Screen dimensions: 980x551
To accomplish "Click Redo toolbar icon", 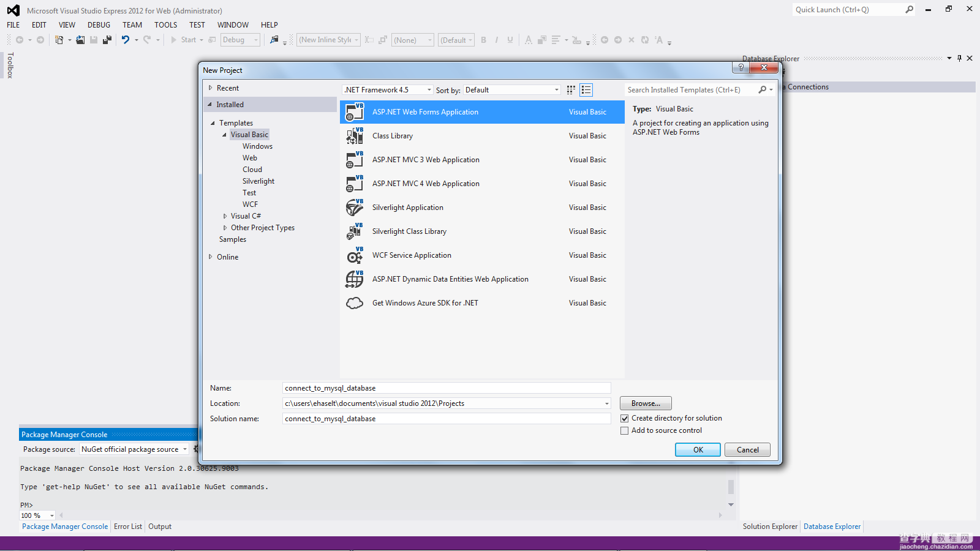I will pyautogui.click(x=147, y=40).
